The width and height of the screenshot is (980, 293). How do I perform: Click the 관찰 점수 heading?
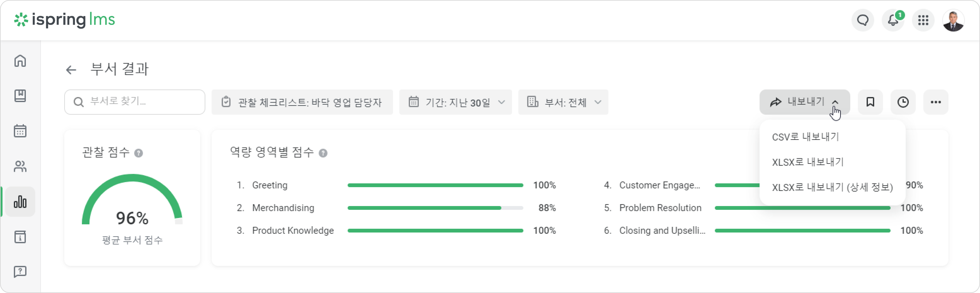(x=106, y=152)
